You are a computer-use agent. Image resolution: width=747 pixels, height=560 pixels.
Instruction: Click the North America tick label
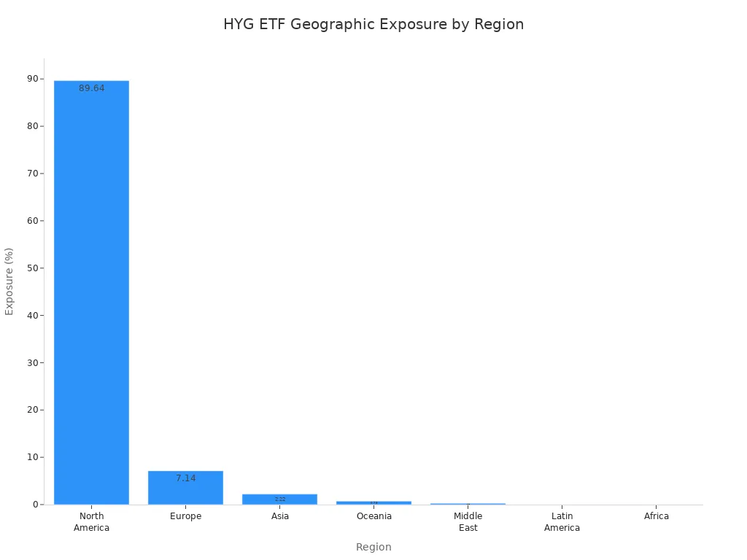(90, 521)
